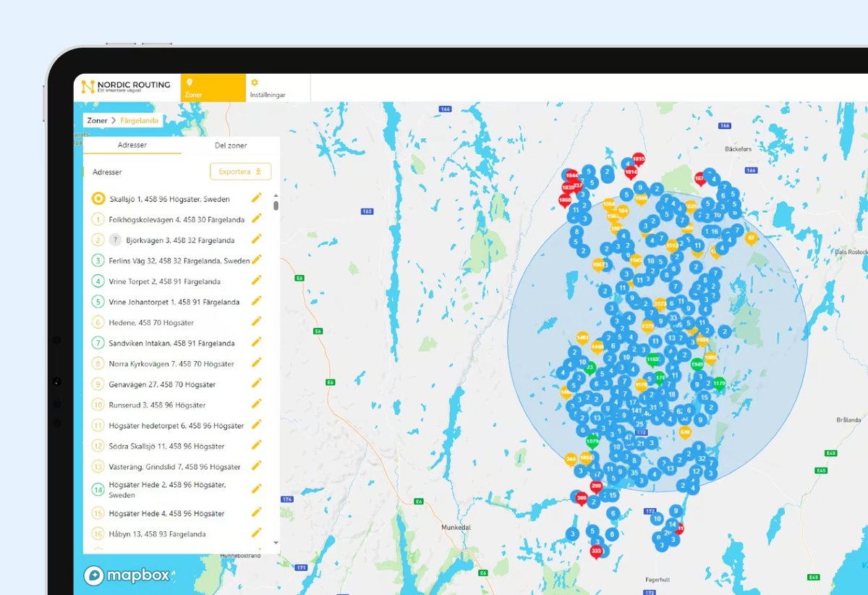Click the edit pencil for Högsäter Hede 4
This screenshot has width=868, height=595.
tap(256, 512)
